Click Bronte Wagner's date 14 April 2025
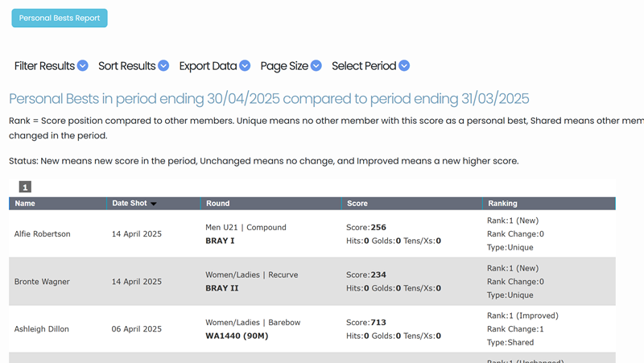This screenshot has width=644, height=363. click(x=137, y=282)
